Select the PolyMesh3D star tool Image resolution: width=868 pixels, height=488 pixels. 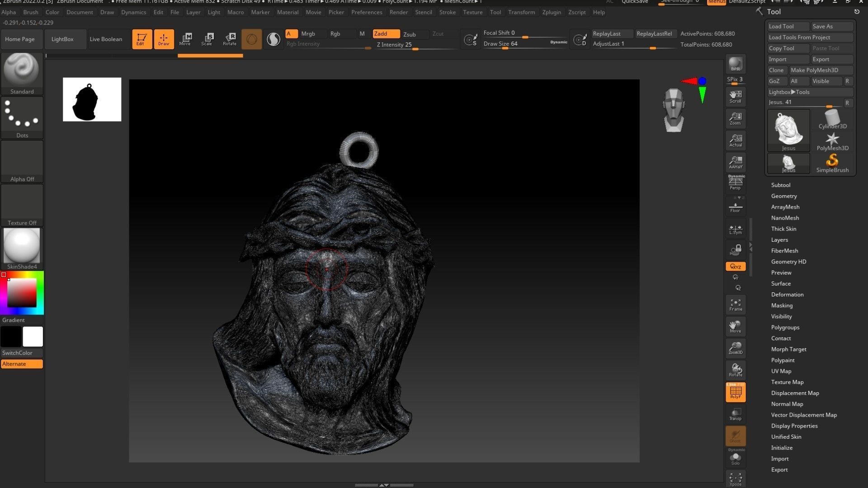(832, 141)
